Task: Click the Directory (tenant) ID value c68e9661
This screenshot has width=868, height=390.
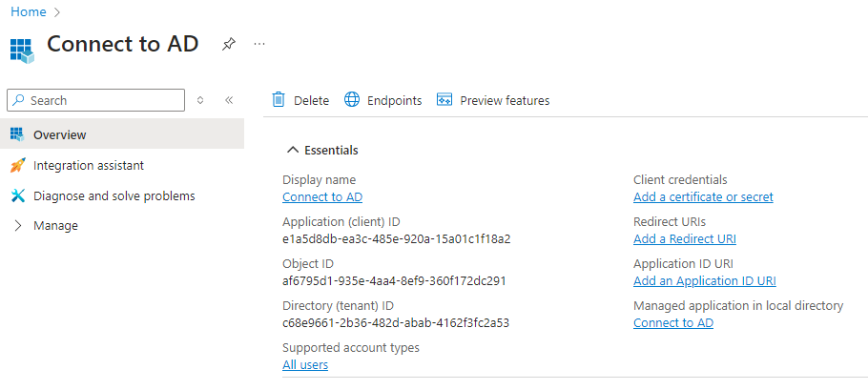Action: [396, 322]
